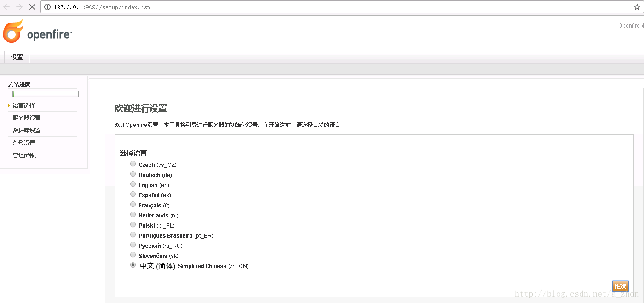
Task: Select the Nederlands (nl) radio button
Action: (x=133, y=215)
